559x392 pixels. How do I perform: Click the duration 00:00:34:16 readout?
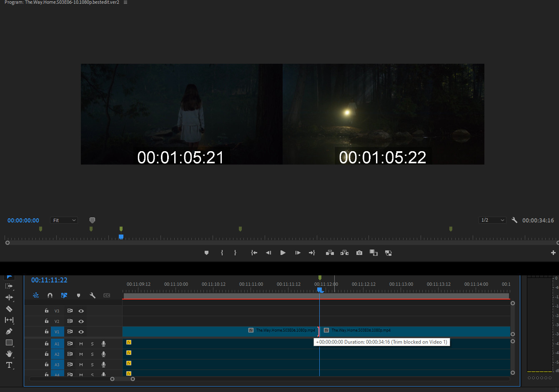pyautogui.click(x=538, y=220)
